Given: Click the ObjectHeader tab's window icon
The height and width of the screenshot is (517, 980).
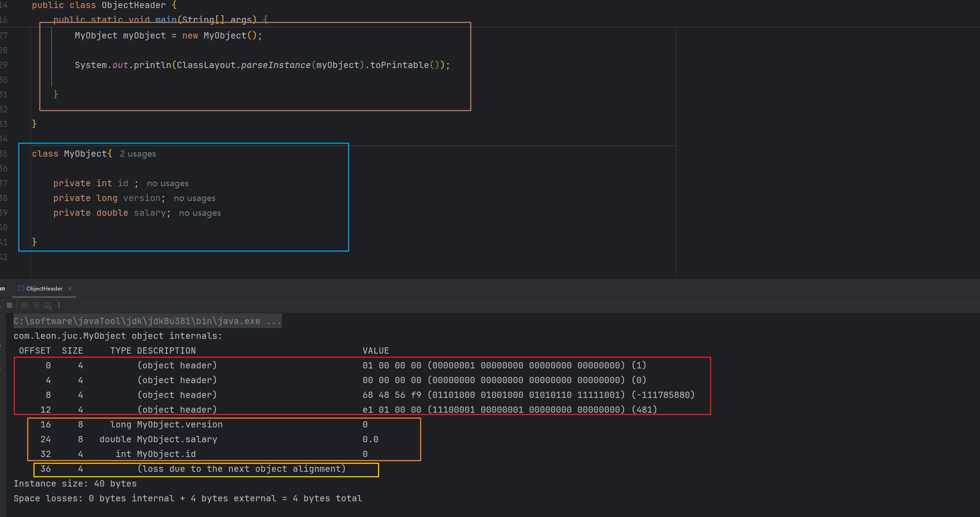Looking at the screenshot, I should pos(21,289).
